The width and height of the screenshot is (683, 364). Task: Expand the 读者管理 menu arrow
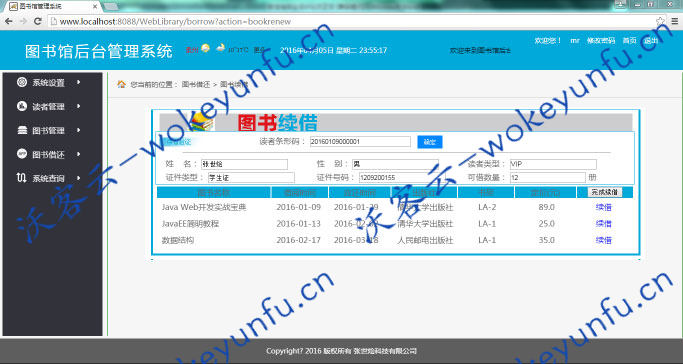point(79,106)
